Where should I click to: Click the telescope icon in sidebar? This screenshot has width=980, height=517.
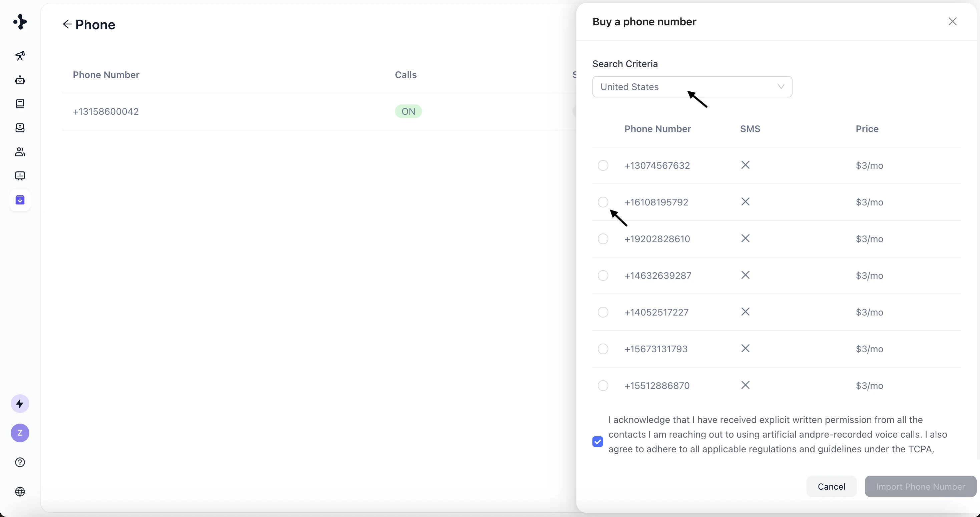20,56
